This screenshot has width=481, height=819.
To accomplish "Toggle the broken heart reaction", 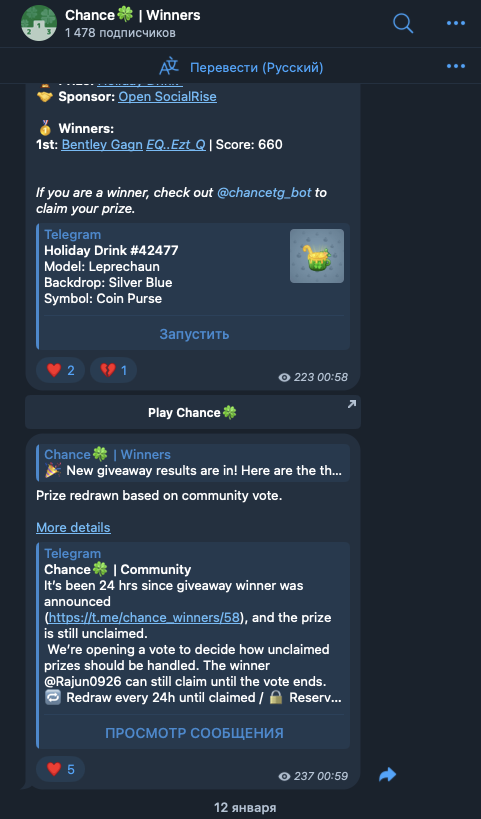I will pos(113,370).
